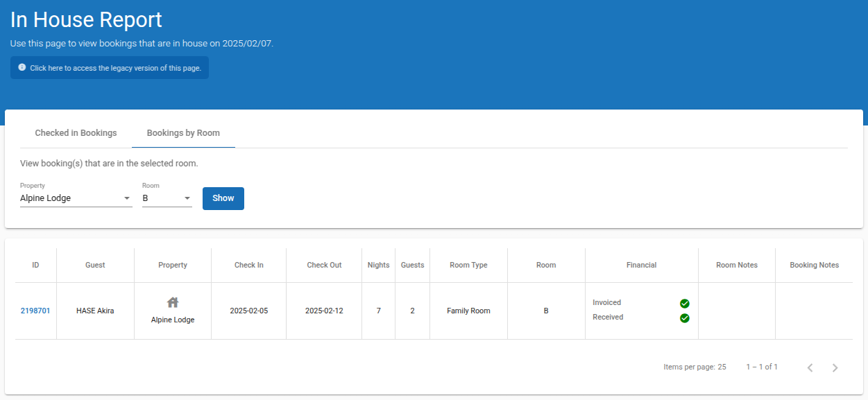Image resolution: width=868 pixels, height=400 pixels.
Task: Open booking ID 2198701
Action: (x=35, y=311)
